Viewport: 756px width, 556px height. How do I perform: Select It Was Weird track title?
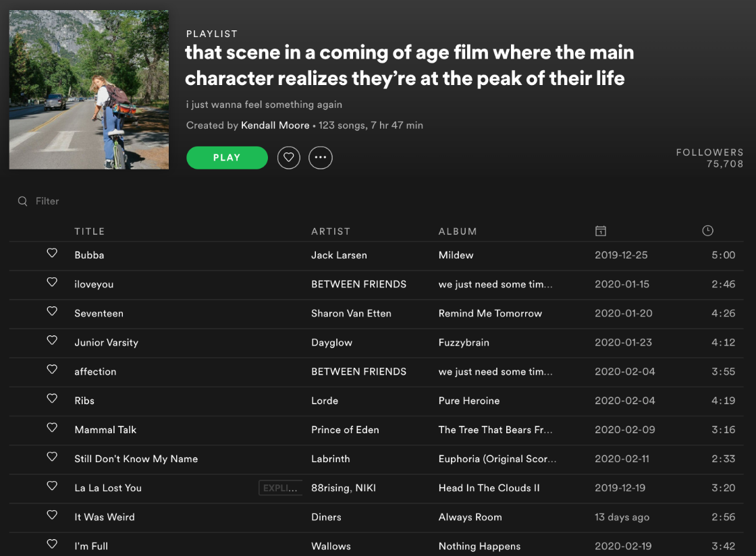click(x=105, y=517)
